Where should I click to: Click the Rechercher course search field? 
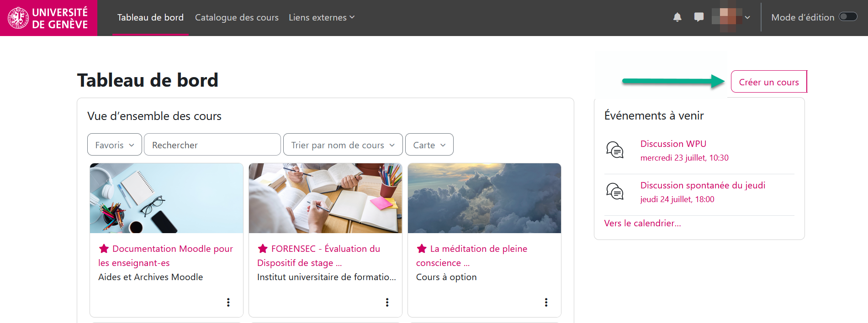[212, 145]
